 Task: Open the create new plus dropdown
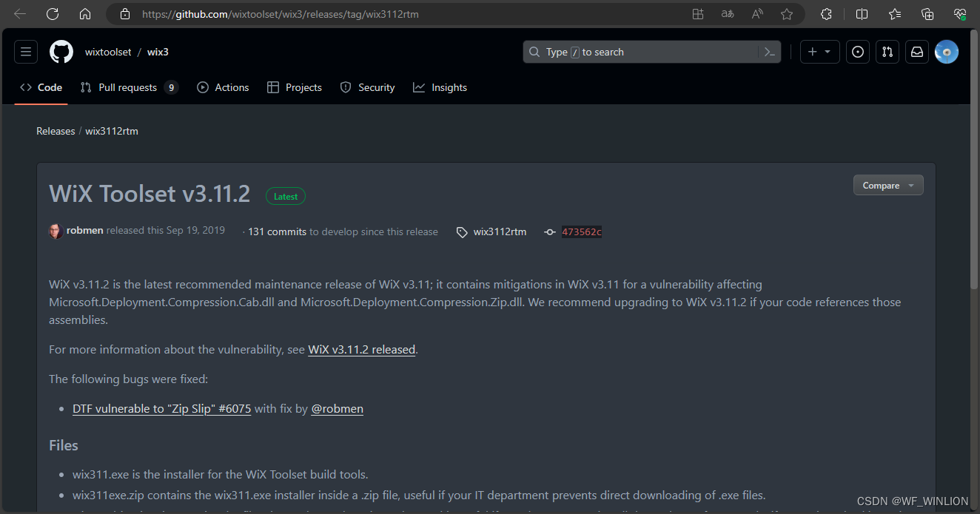[820, 52]
